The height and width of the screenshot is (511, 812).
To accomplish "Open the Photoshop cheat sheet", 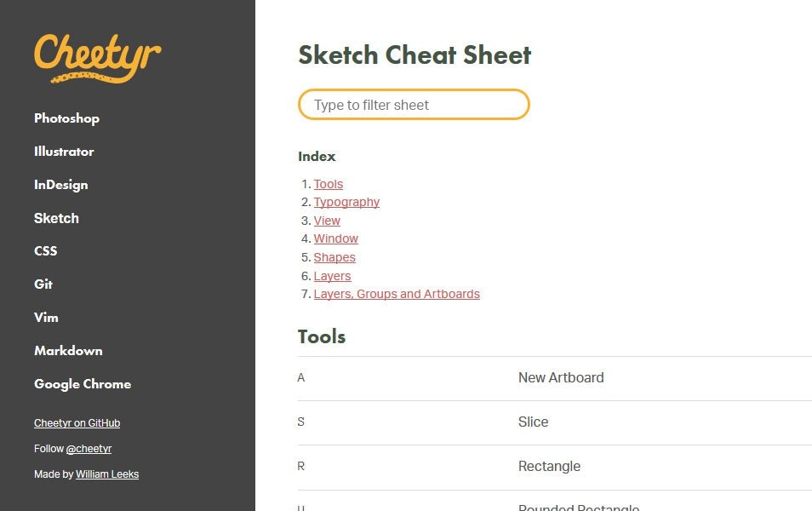I will click(x=66, y=118).
